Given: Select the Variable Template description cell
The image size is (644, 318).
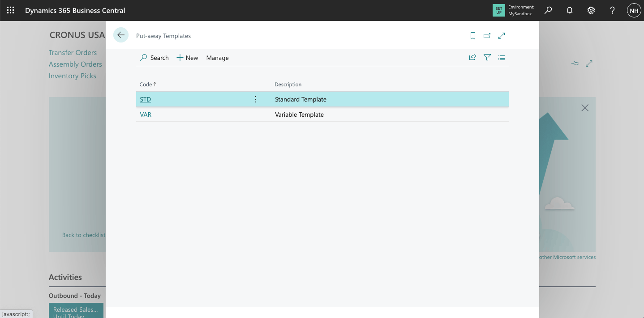Looking at the screenshot, I should 299,114.
